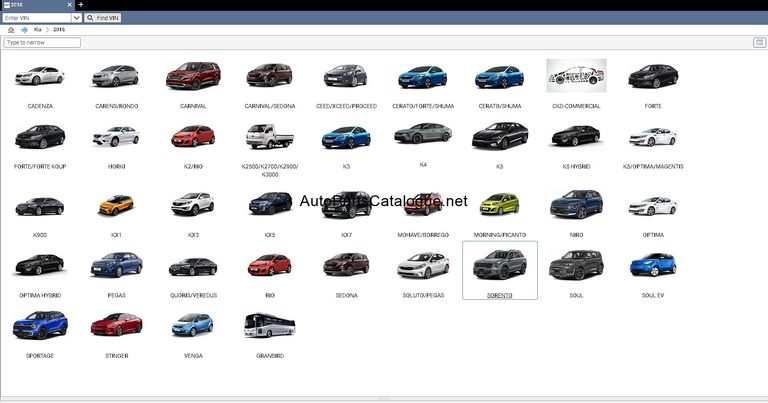Focus the Enter VIN field
Screen dimensions: 768x403
click(x=37, y=18)
